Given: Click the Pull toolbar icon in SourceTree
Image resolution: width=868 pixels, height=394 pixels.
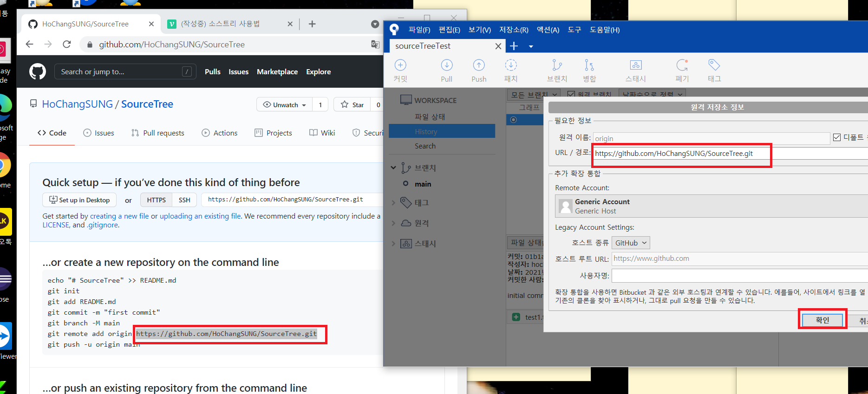Looking at the screenshot, I should point(447,65).
